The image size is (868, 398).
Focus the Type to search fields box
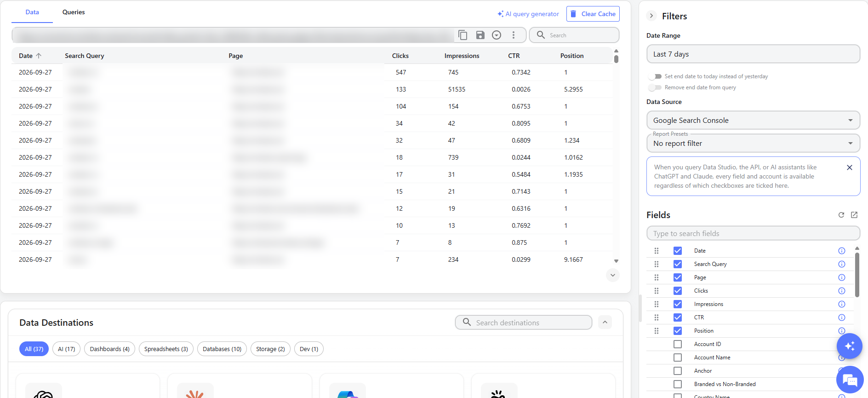click(x=753, y=233)
